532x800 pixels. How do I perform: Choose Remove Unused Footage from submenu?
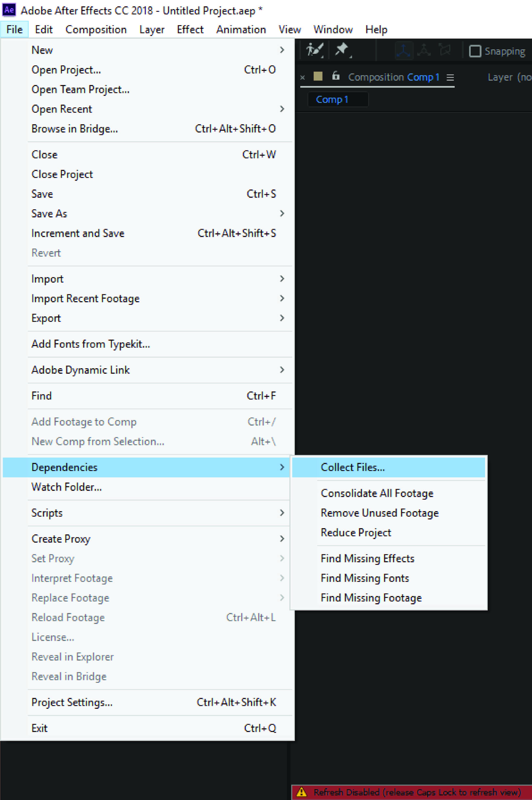pos(380,513)
